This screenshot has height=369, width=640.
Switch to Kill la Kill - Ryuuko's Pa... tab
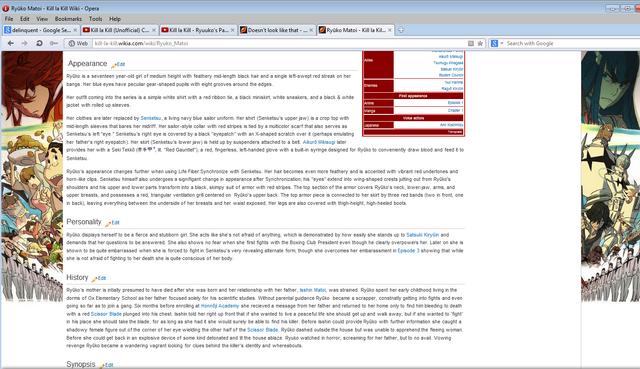coord(198,30)
